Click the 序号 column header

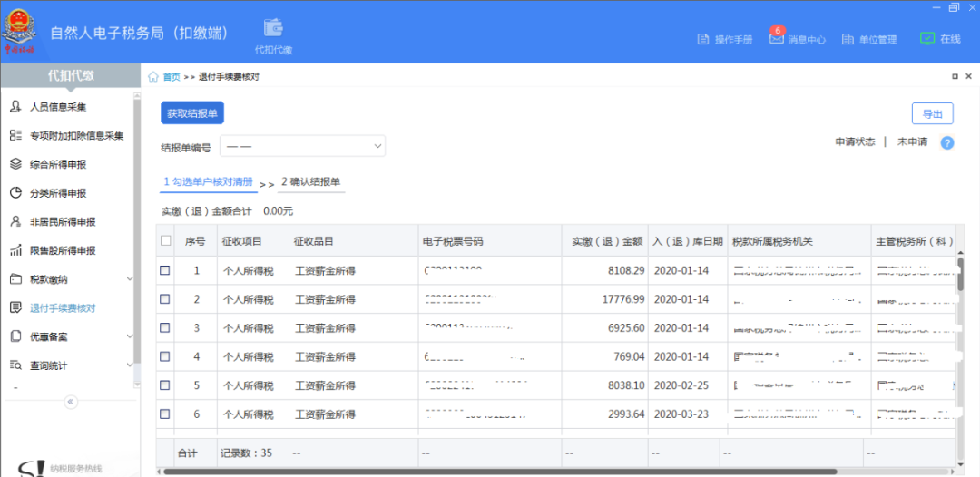click(195, 240)
